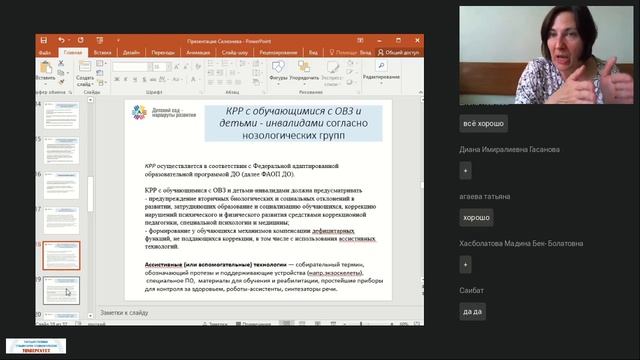Select slide 16 thumbnail
This screenshot has height=360, width=640.
click(x=61, y=185)
